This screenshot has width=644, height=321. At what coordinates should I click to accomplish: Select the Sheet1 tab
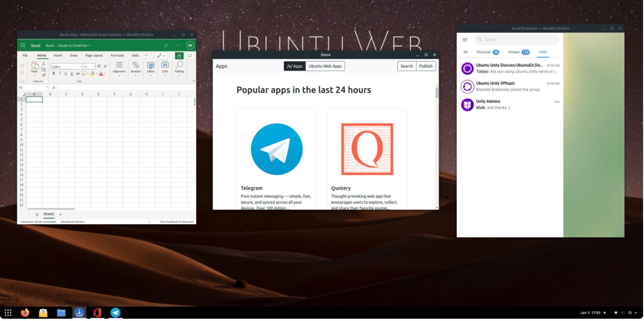49,214
